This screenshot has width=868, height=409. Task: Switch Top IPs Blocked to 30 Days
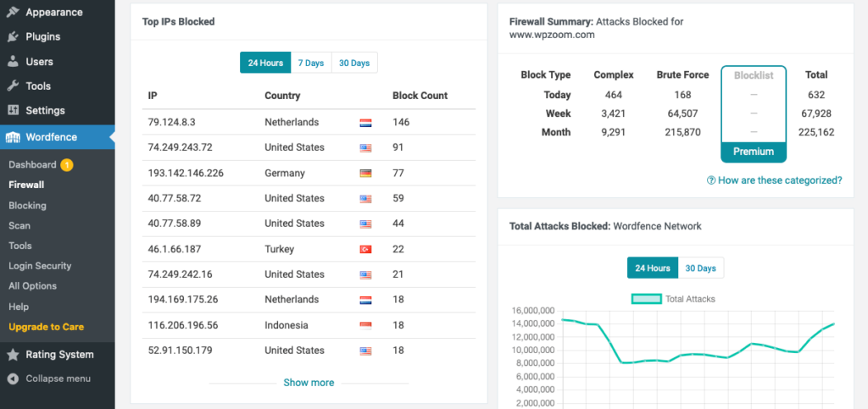coord(354,64)
